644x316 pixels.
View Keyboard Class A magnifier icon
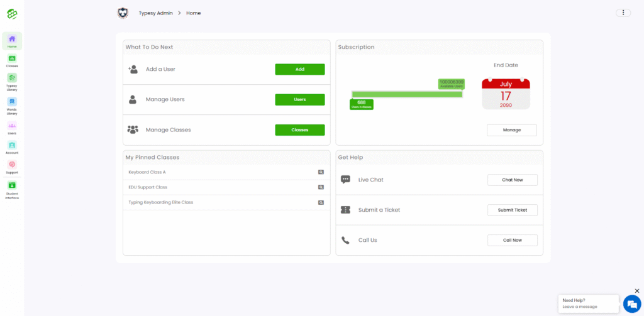(x=320, y=172)
